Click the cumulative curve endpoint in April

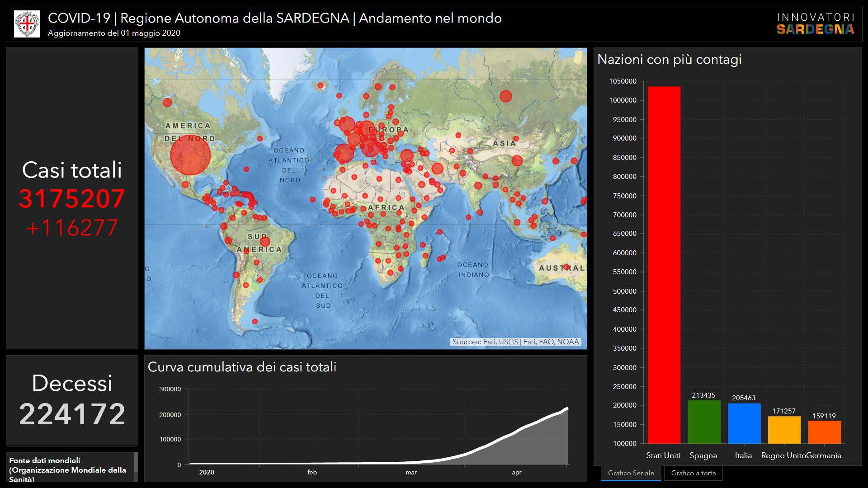click(x=567, y=408)
